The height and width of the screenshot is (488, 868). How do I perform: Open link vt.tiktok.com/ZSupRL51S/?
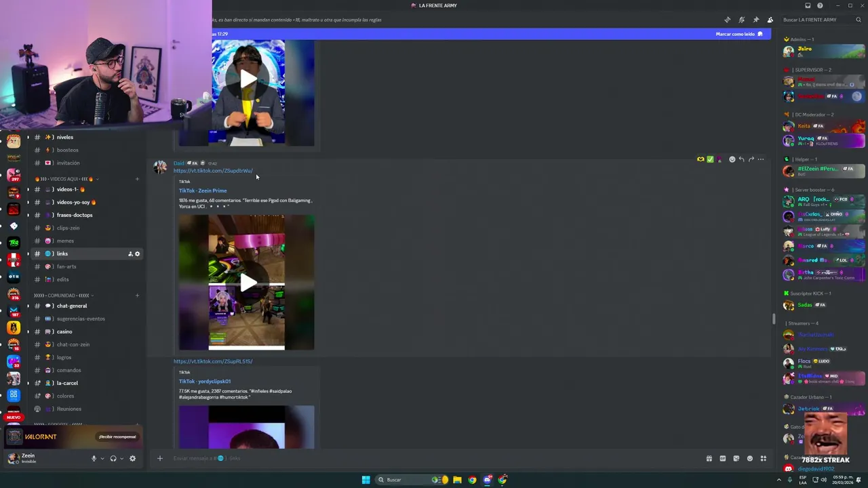213,361
